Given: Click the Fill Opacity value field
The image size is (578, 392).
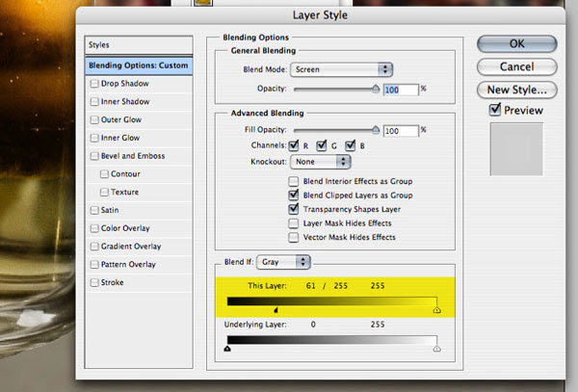Looking at the screenshot, I should click(401, 131).
